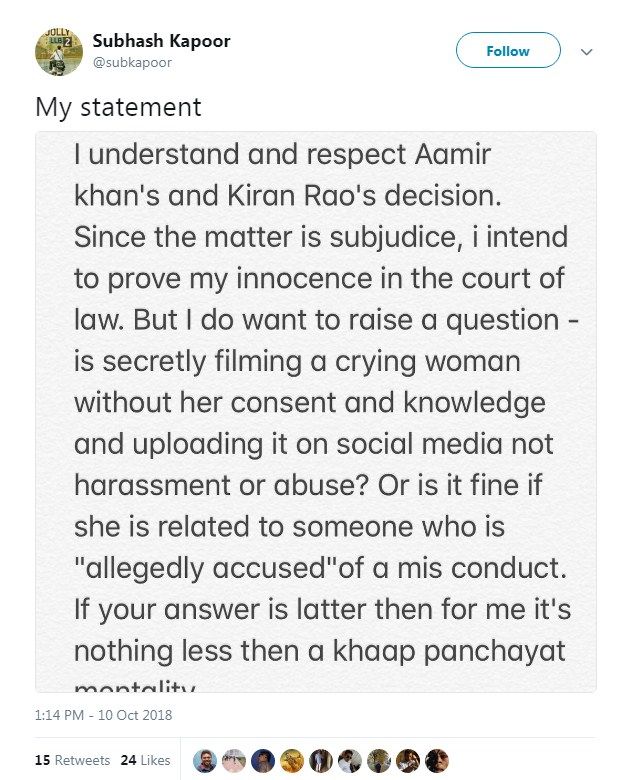Open the first liker avatar in the row
Viewport: 623px width, 780px height.
(205, 761)
